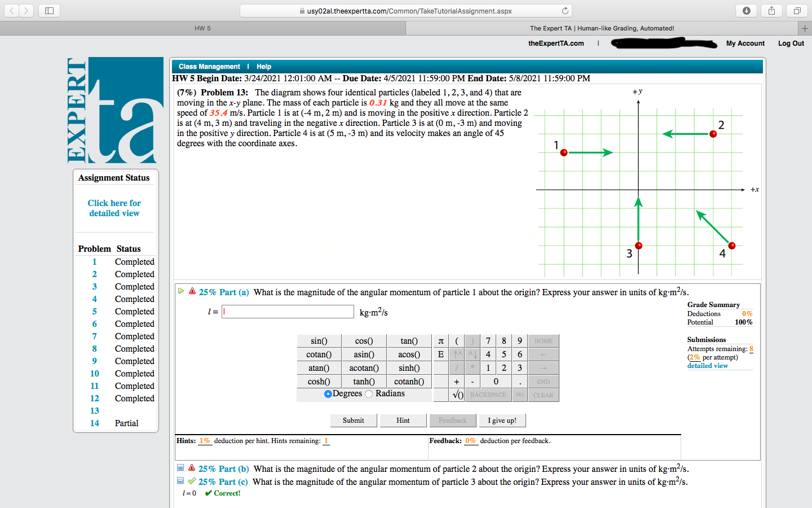812x508 pixels.
Task: Click the green arrow expander beside Part (a)
Action: click(x=181, y=290)
